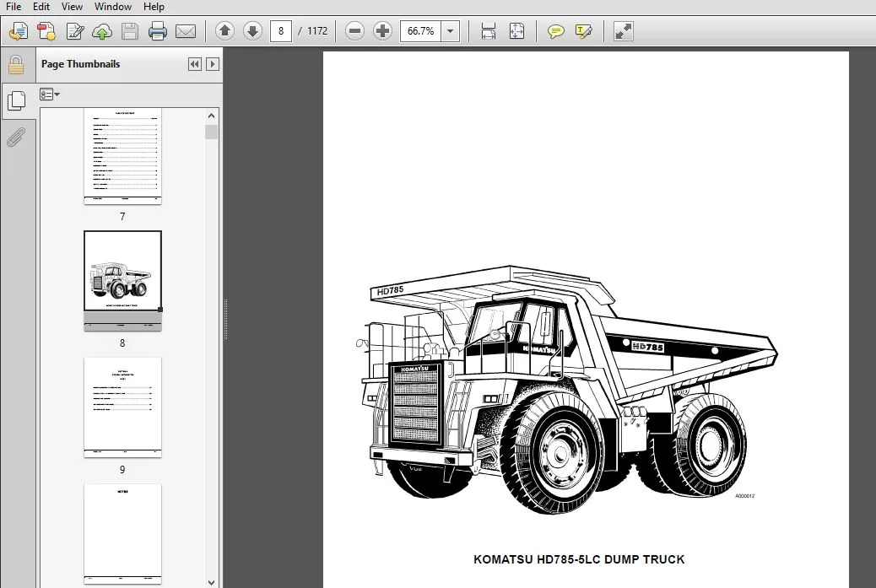Click the Create PDF toolbar icon
Screen dimensions: 876x588
46,31
